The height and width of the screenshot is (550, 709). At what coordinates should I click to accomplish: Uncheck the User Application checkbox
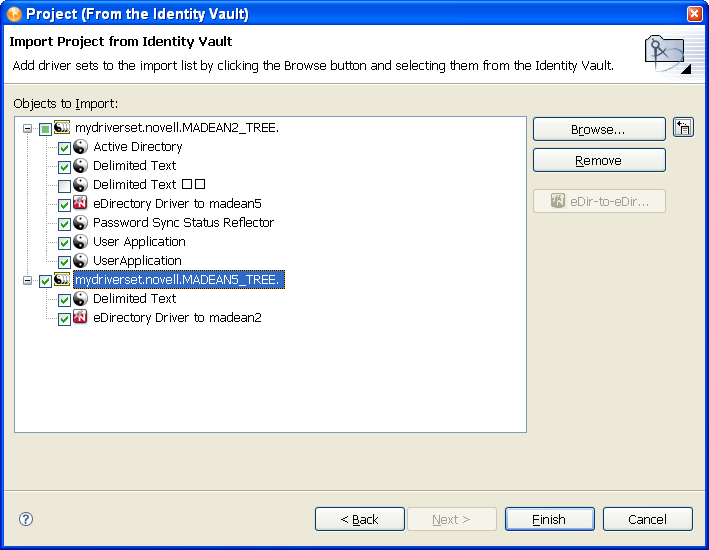click(64, 243)
